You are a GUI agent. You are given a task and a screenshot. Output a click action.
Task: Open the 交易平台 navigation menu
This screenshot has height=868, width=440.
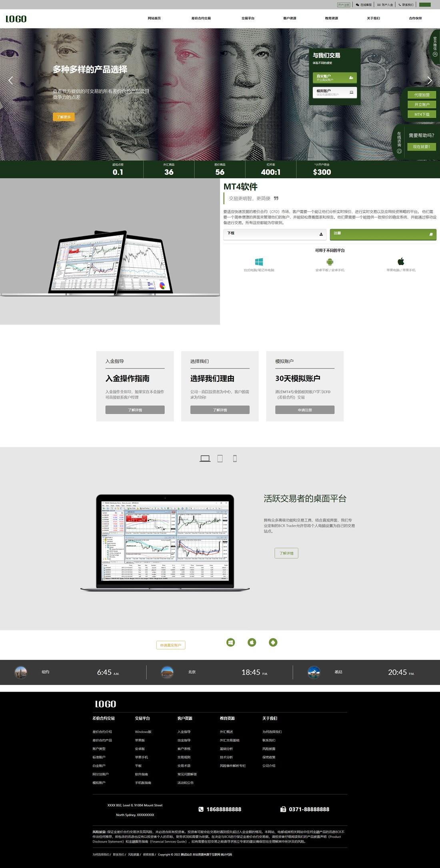[248, 18]
